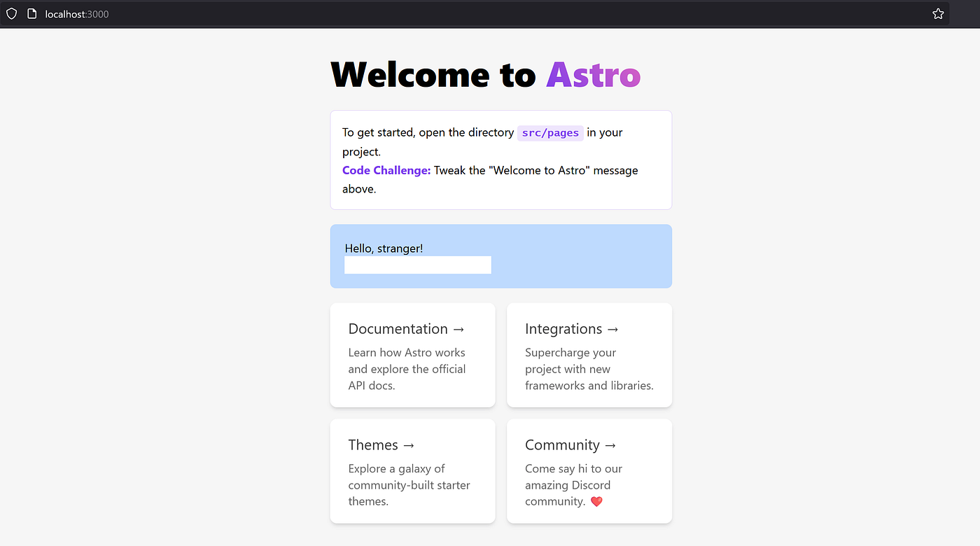Focus the text input under Hello, stranger!
Image resolution: width=980 pixels, height=546 pixels.
[x=418, y=265]
